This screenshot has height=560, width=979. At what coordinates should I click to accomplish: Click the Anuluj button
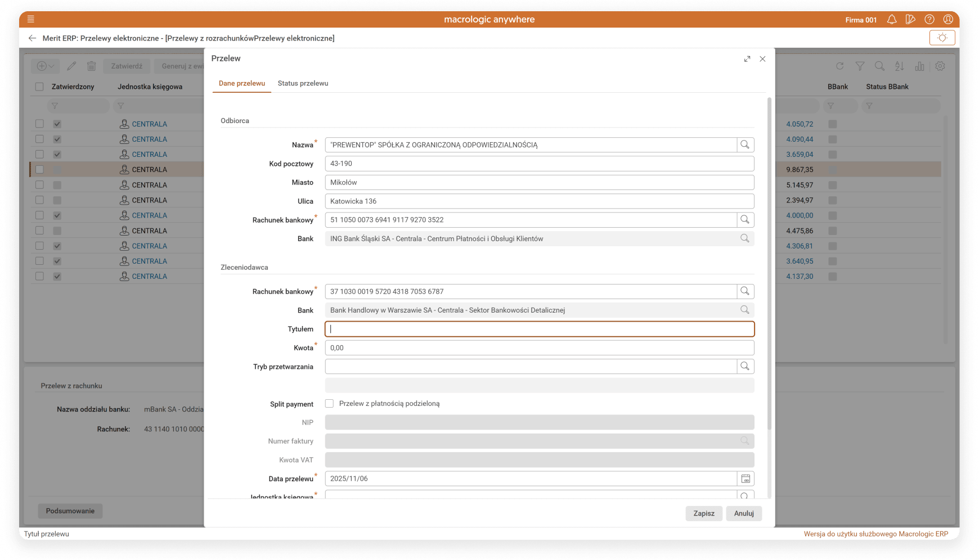point(744,513)
